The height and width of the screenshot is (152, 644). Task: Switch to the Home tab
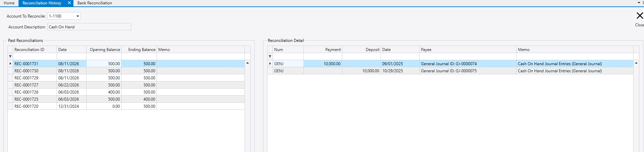9,3
